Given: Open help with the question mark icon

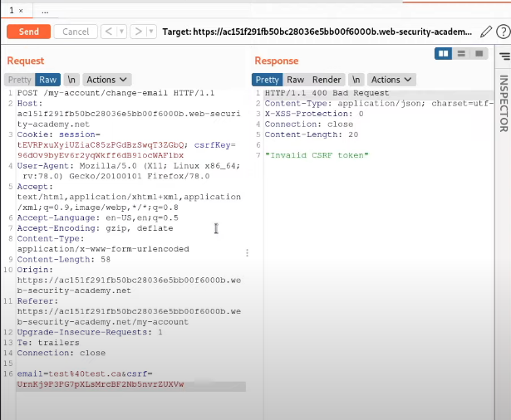Looking at the screenshot, I should pos(504,32).
